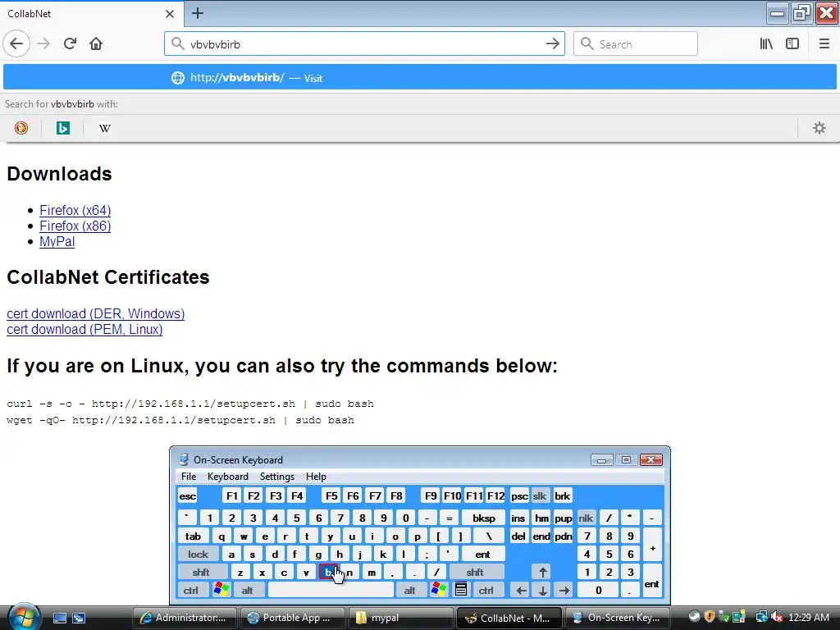Click the letter q key
This screenshot has height=630, width=840.
point(221,536)
